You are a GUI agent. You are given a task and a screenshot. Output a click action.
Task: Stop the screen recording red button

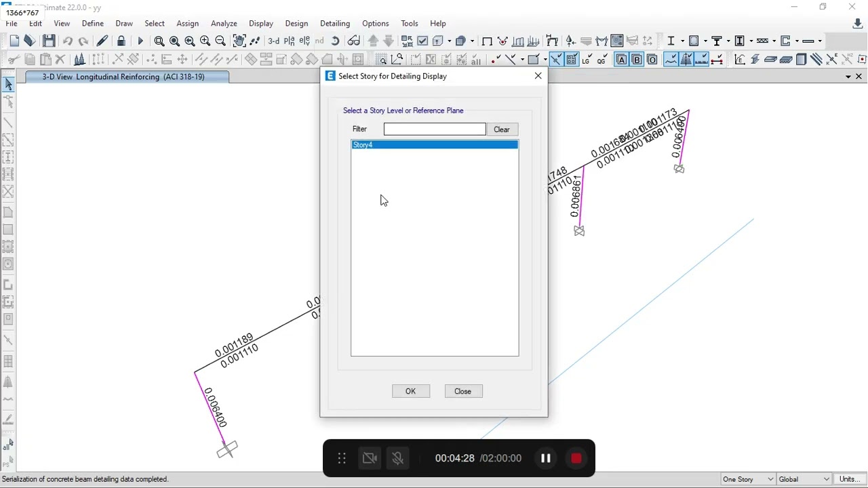point(576,458)
